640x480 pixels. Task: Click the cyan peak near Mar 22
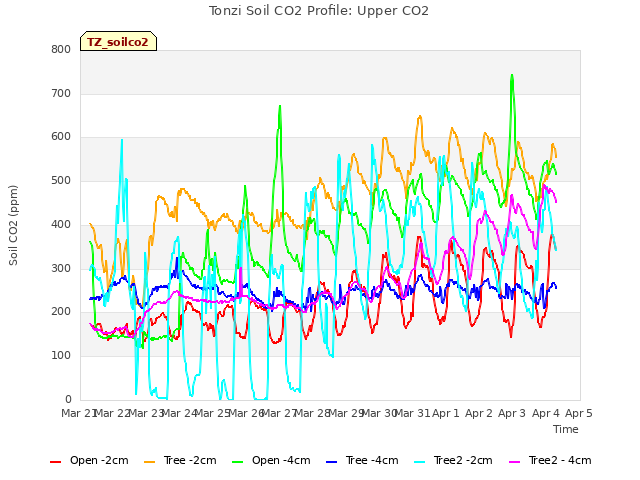(x=122, y=140)
